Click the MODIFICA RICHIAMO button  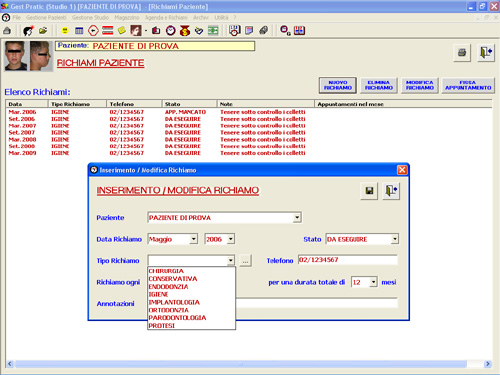tap(420, 85)
